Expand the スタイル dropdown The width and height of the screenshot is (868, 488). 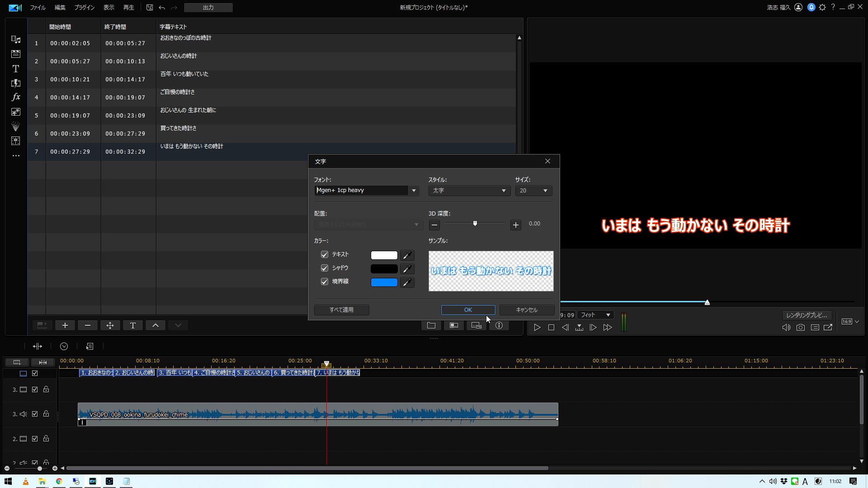click(503, 191)
